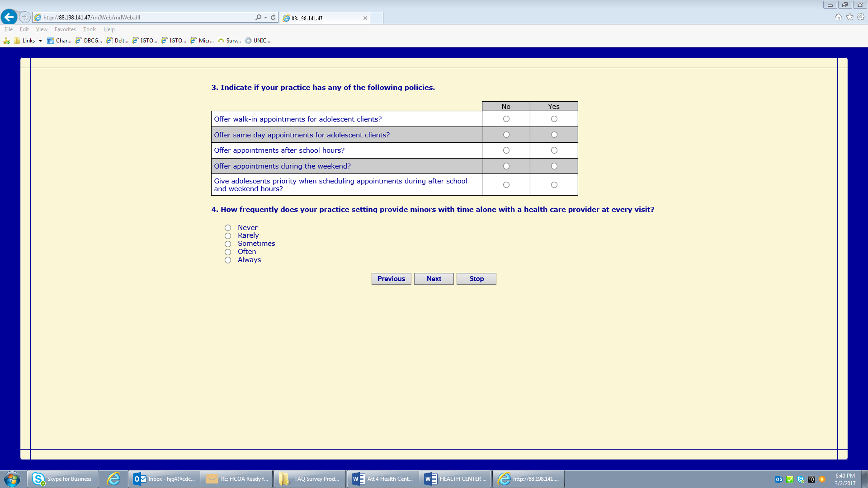Close the 88.198.141.47 browser tab
The width and height of the screenshot is (868, 488).
click(365, 18)
